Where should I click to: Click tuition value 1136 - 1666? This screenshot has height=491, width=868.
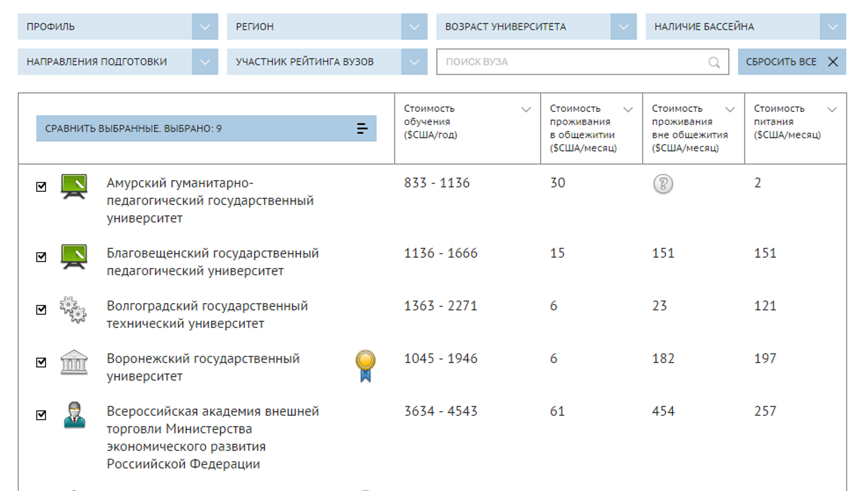tap(440, 253)
